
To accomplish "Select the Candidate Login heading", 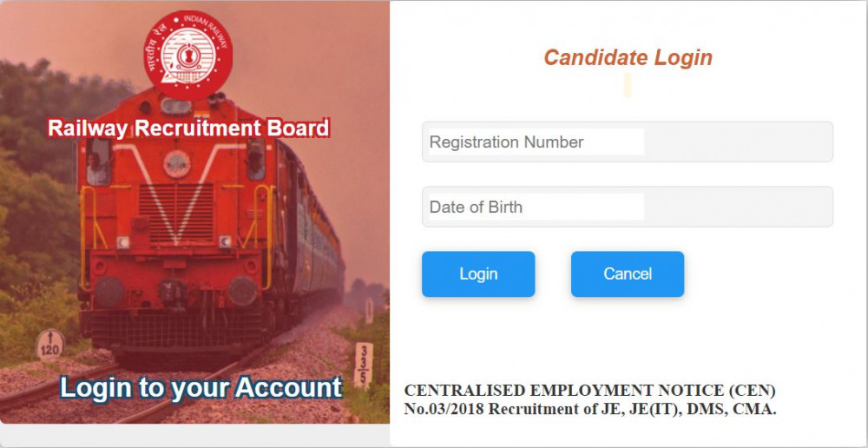I will (628, 58).
